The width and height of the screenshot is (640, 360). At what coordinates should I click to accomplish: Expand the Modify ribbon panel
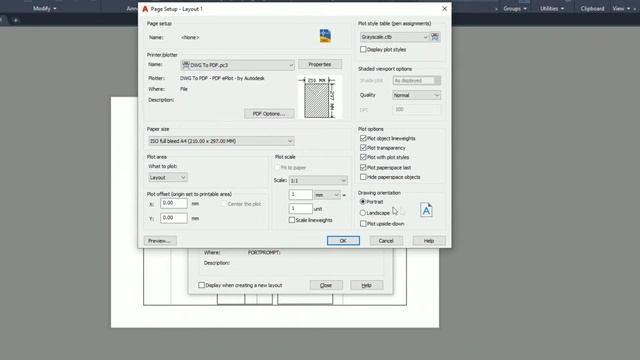[44, 8]
